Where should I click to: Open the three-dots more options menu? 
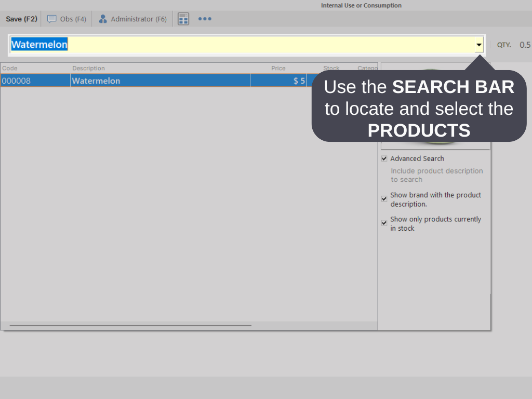(x=205, y=19)
